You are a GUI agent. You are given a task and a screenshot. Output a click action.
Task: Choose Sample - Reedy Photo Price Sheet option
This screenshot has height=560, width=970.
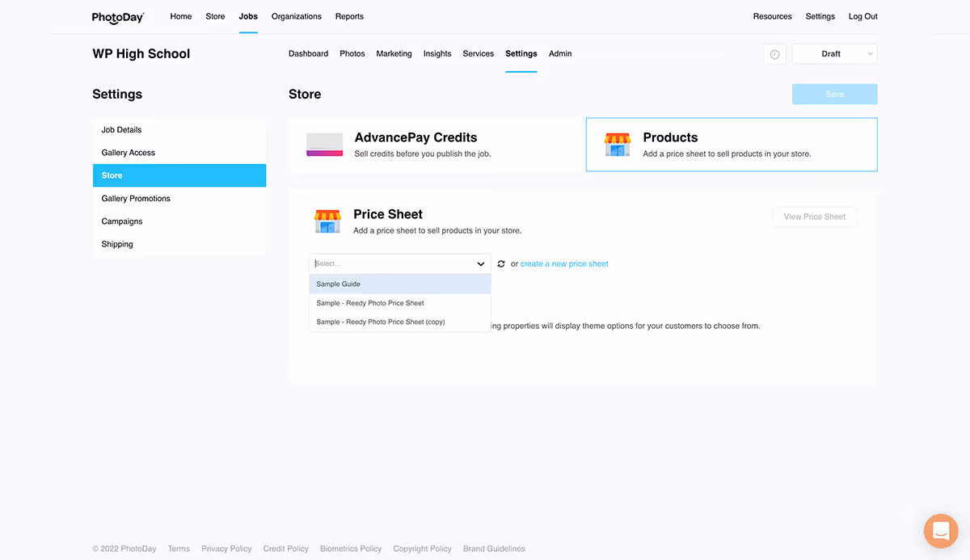400,303
